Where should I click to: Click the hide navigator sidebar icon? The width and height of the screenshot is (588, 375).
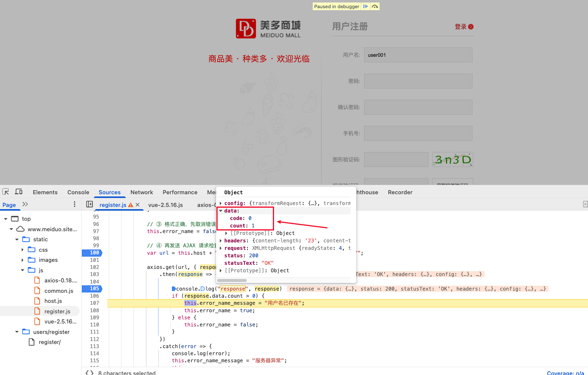tap(89, 204)
